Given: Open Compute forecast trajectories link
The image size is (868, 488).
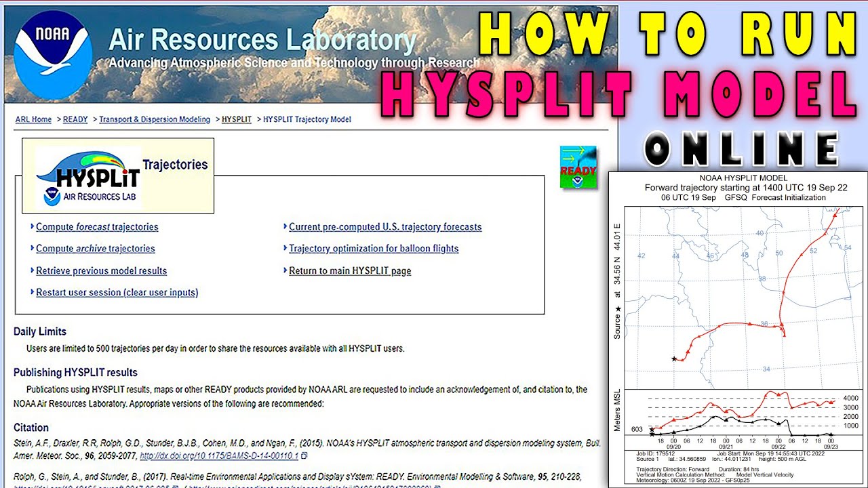Looking at the screenshot, I should click(x=97, y=227).
